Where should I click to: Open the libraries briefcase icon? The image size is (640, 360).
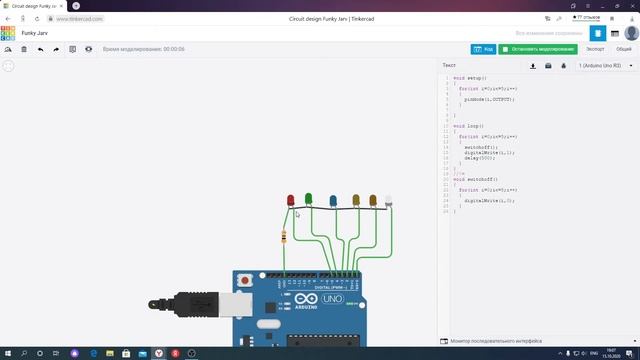(x=548, y=66)
